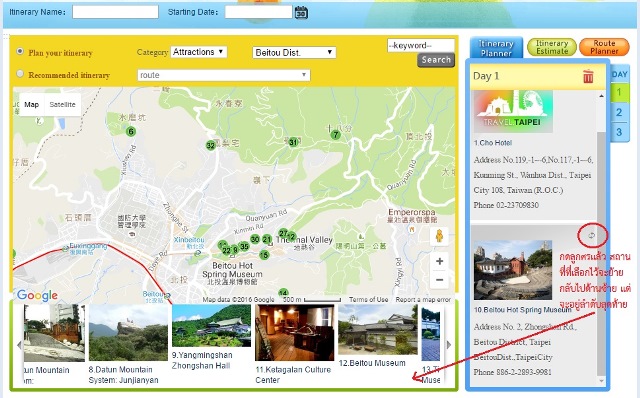Open the Beitou Dist. district dropdown
This screenshot has width=640, height=398.
294,53
